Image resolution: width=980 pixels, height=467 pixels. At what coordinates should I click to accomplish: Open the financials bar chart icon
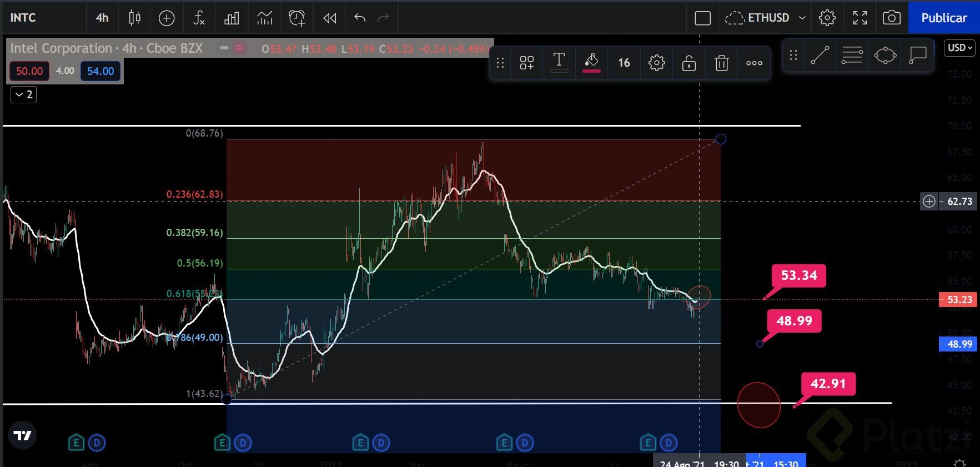click(232, 18)
